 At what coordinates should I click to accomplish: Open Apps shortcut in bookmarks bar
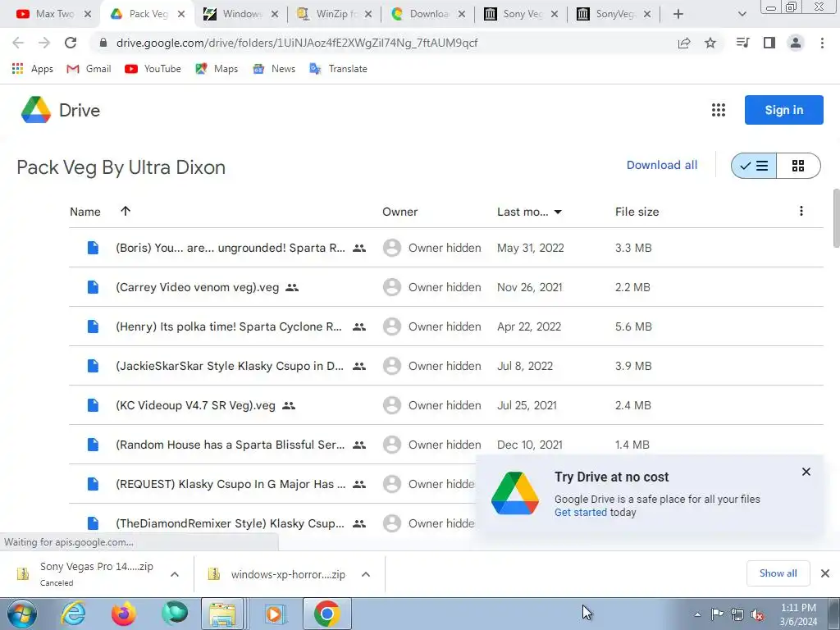tap(32, 69)
